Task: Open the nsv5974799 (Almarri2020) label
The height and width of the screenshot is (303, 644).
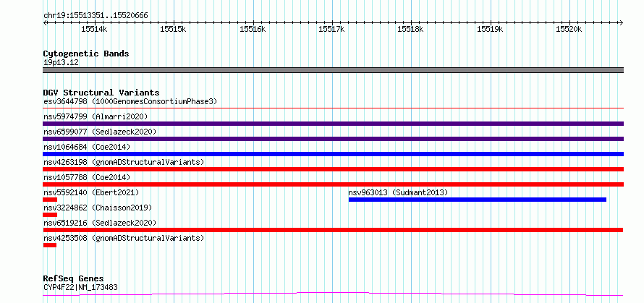Action: [96, 116]
